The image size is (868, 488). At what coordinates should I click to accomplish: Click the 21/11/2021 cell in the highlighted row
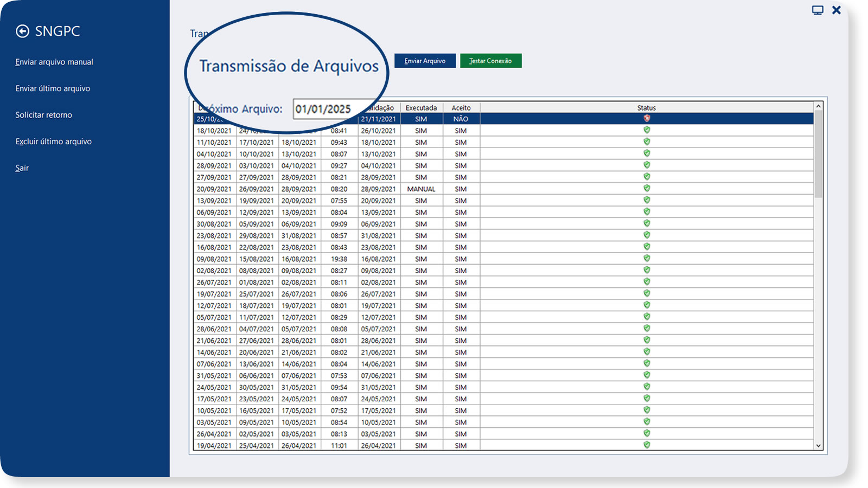(x=378, y=119)
